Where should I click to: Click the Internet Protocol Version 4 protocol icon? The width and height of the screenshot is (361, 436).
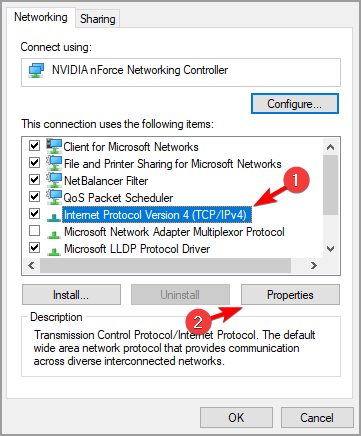point(54,217)
